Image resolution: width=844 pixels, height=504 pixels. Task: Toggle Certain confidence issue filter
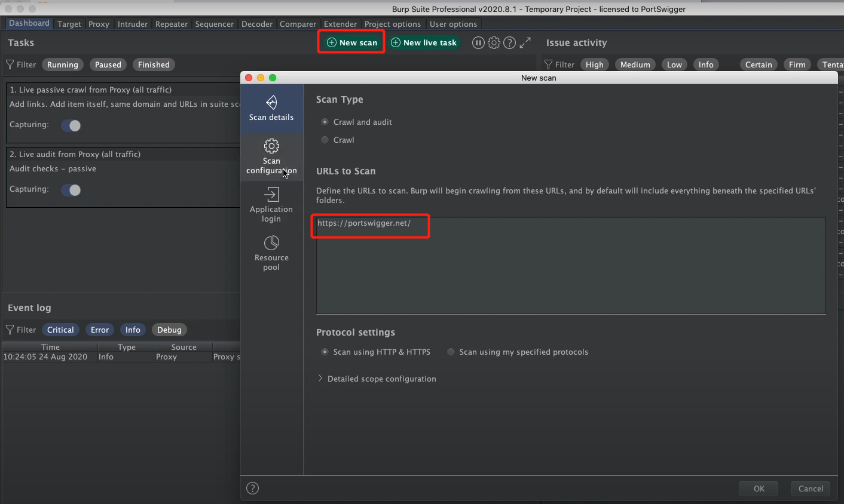pos(759,64)
